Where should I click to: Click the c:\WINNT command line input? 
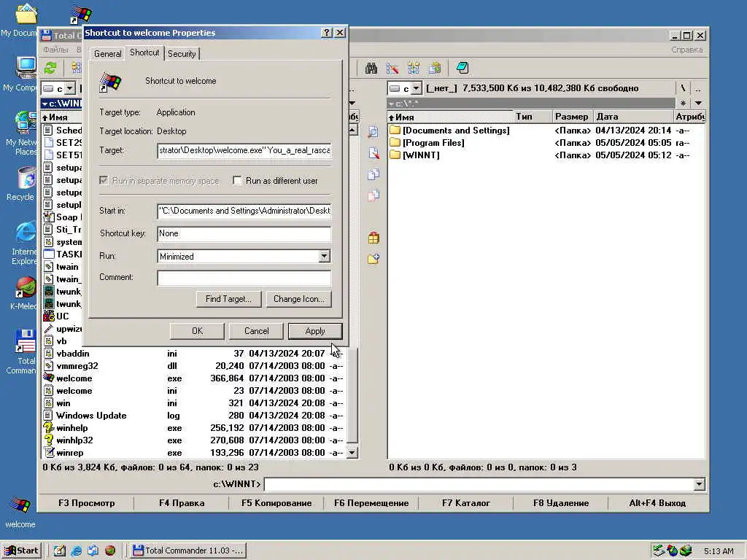tap(479, 484)
